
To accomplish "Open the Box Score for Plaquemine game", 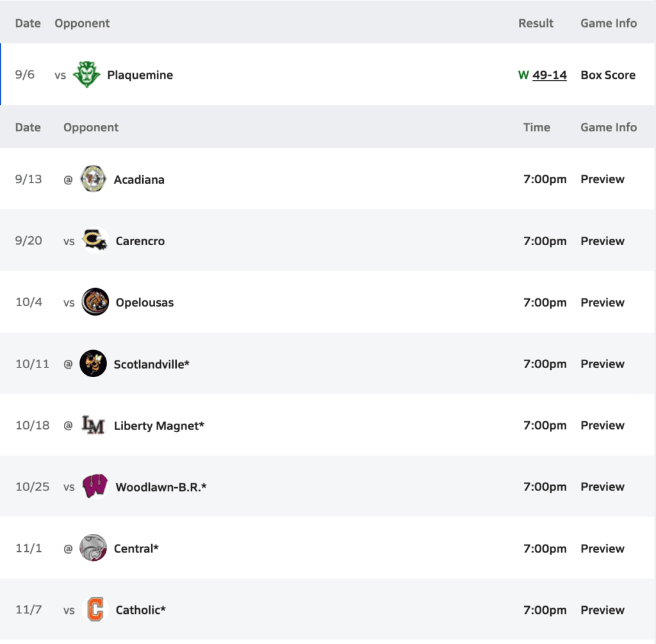I will pos(608,75).
